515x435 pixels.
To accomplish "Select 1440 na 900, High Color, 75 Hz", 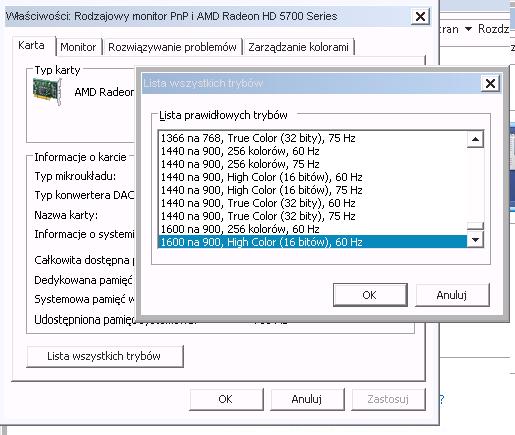I will [313, 190].
